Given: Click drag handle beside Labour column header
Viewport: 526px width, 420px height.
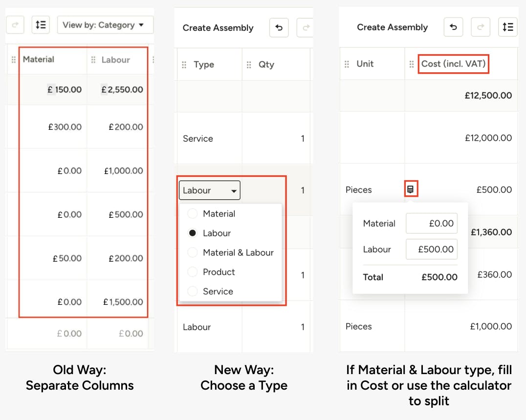Looking at the screenshot, I should pos(93,60).
